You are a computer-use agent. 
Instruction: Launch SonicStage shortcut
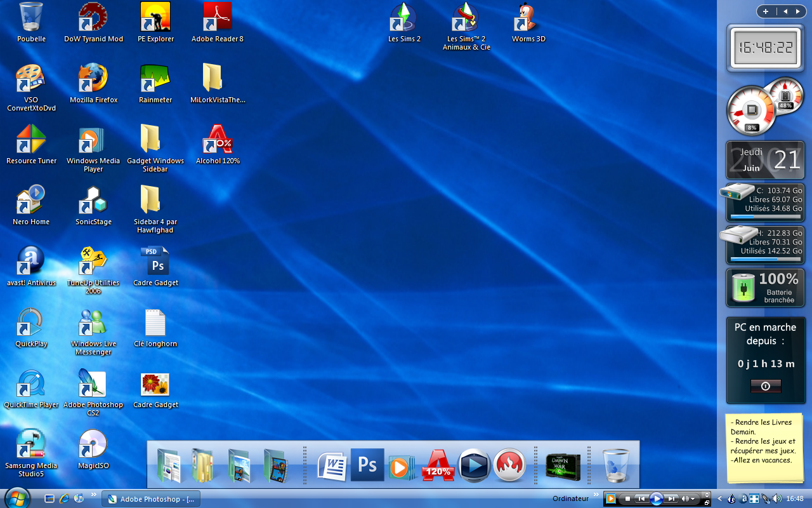[x=93, y=204]
